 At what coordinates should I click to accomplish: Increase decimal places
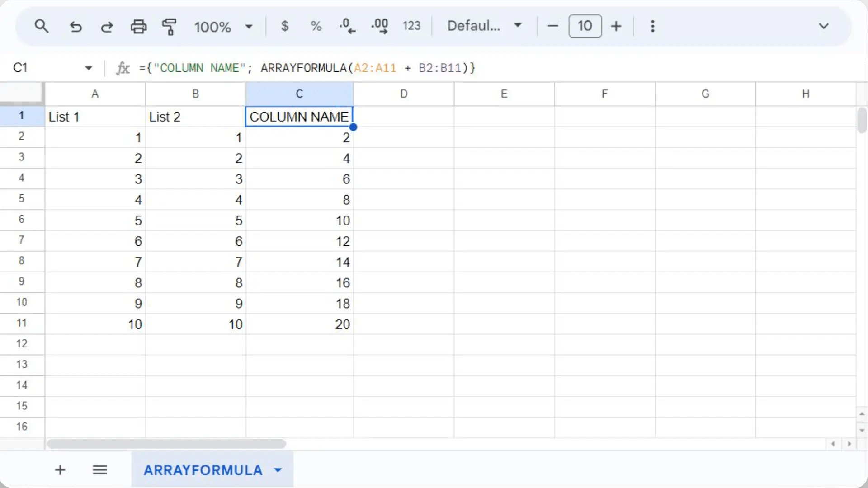[380, 26]
